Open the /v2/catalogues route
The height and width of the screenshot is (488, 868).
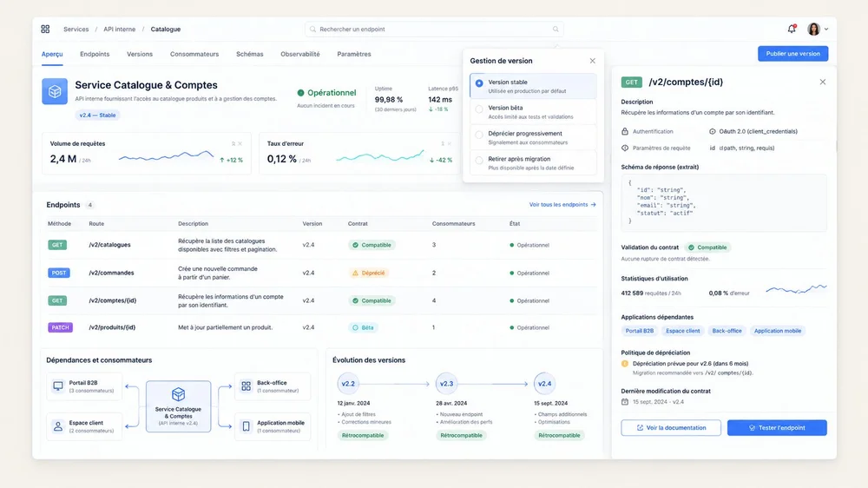coord(109,245)
